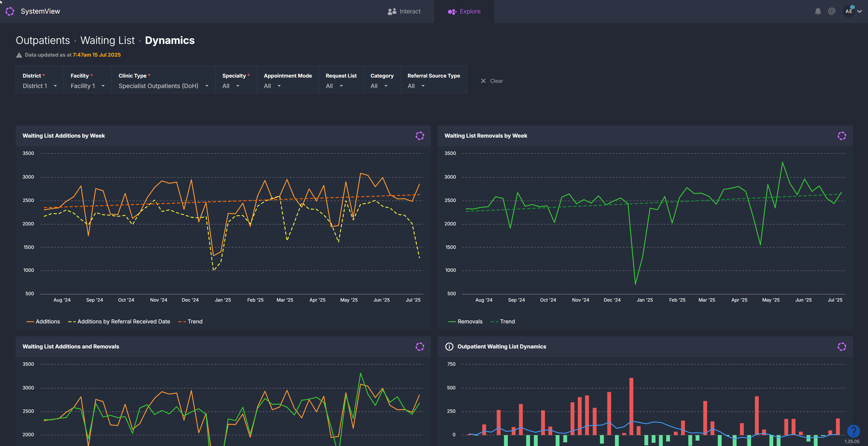Click info icon on Outpatient Waiting List Dynamics

click(449, 347)
